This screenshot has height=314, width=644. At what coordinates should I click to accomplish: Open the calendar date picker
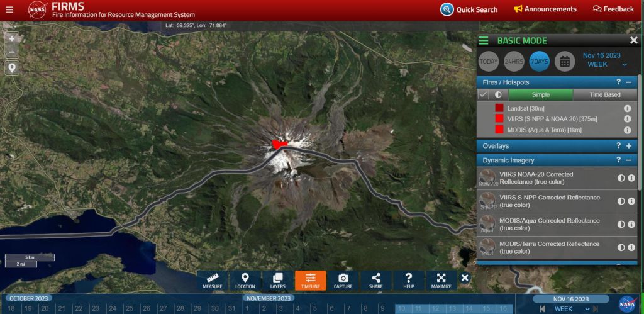pyautogui.click(x=565, y=61)
